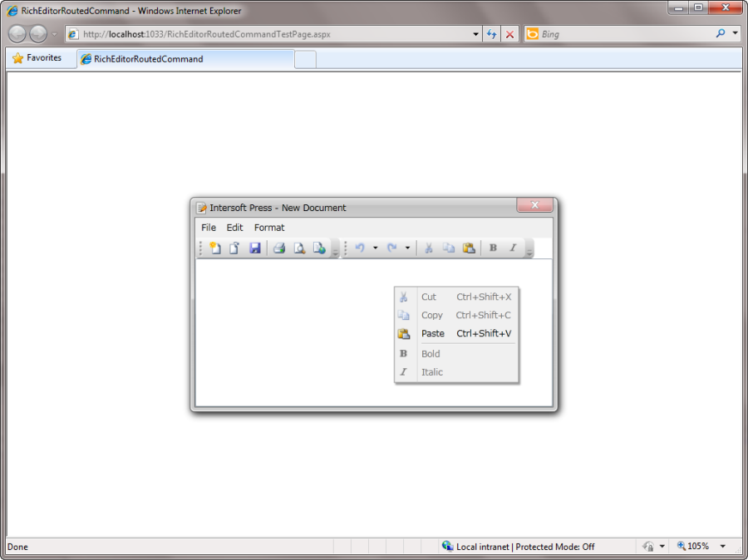The image size is (748, 560).
Task: Click the Paste clipboard toolbar icon
Action: 469,248
